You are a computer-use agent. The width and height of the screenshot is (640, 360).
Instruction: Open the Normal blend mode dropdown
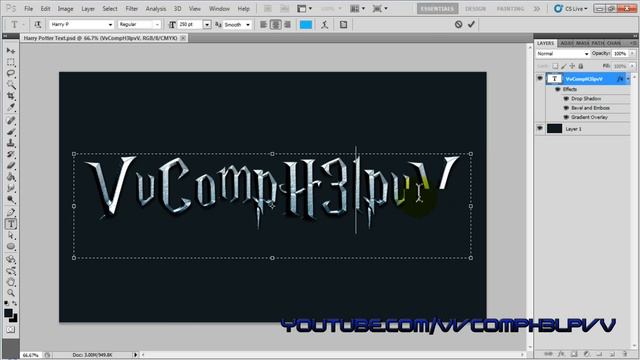pyautogui.click(x=563, y=54)
